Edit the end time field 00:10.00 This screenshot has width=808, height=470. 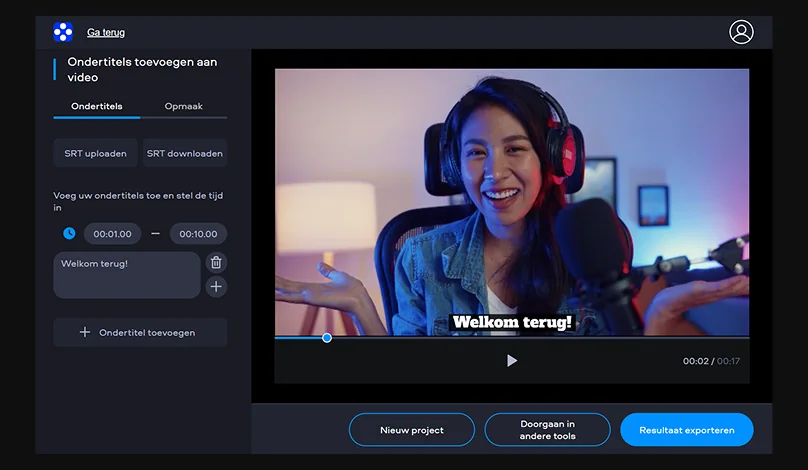(198, 234)
